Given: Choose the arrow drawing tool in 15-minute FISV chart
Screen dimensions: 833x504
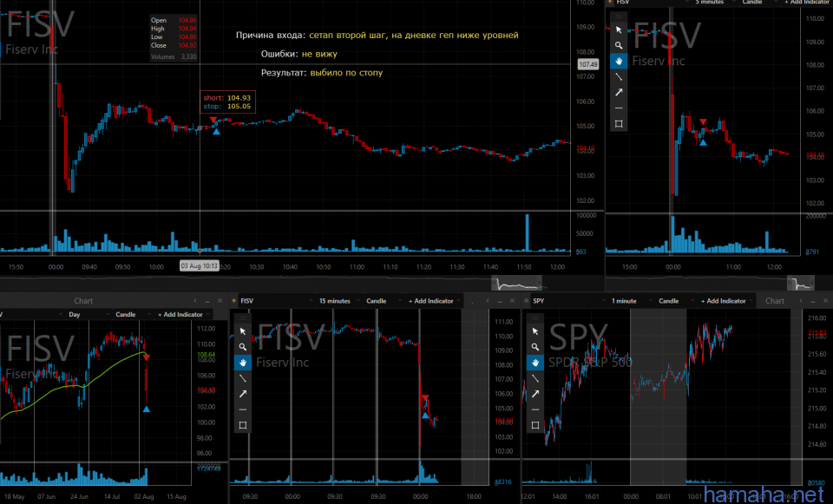Looking at the screenshot, I should [243, 394].
